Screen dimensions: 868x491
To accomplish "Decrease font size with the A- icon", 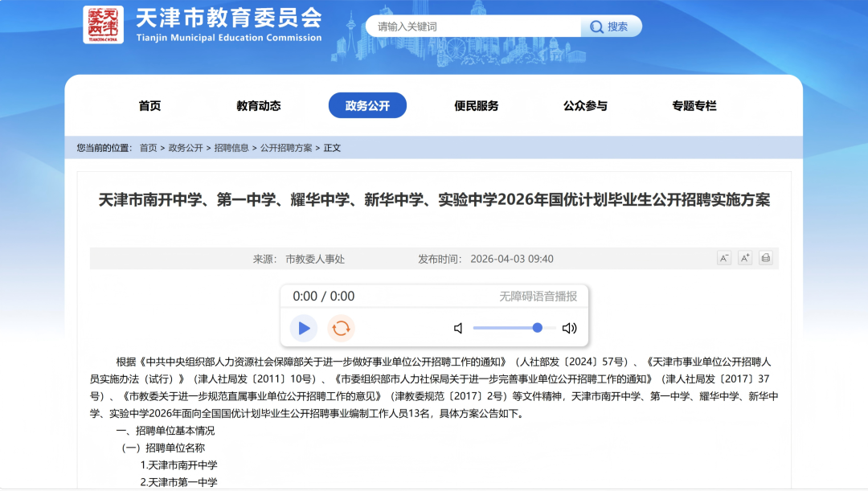I will point(723,258).
